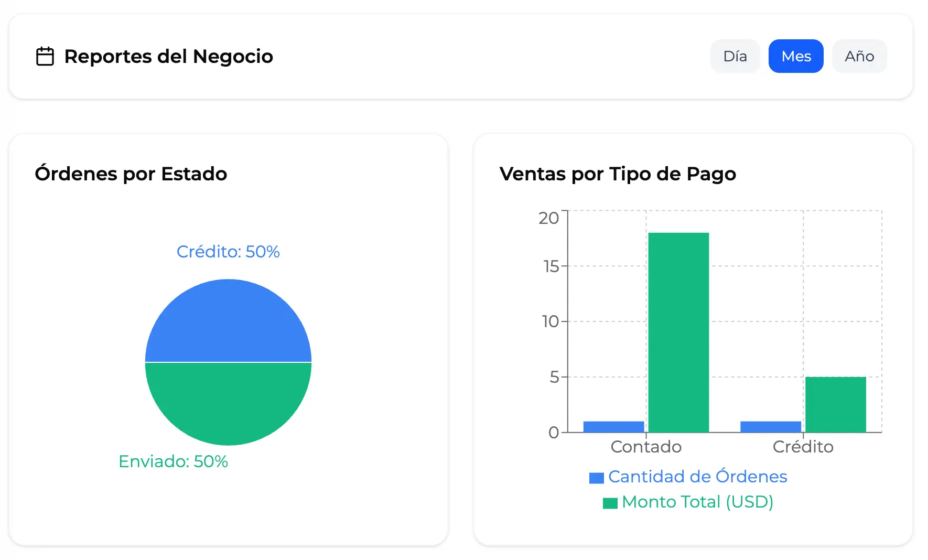Click the Enviado: 50% pie label
Image resolution: width=928 pixels, height=560 pixels.
(x=173, y=461)
